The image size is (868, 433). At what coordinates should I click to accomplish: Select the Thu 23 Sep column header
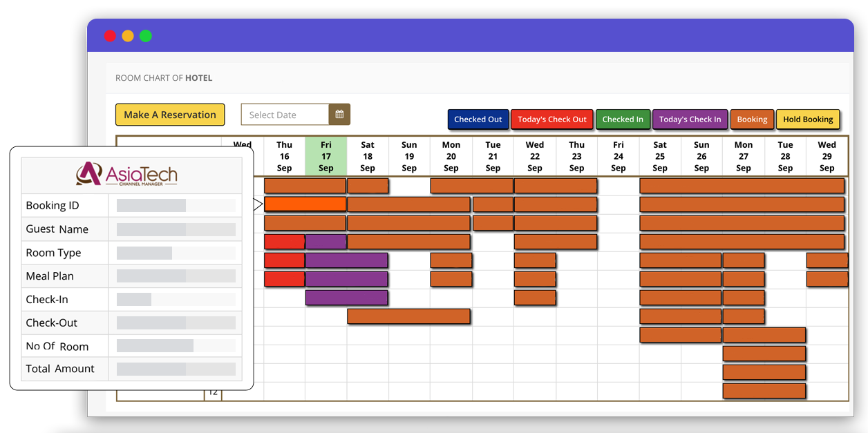tap(576, 156)
